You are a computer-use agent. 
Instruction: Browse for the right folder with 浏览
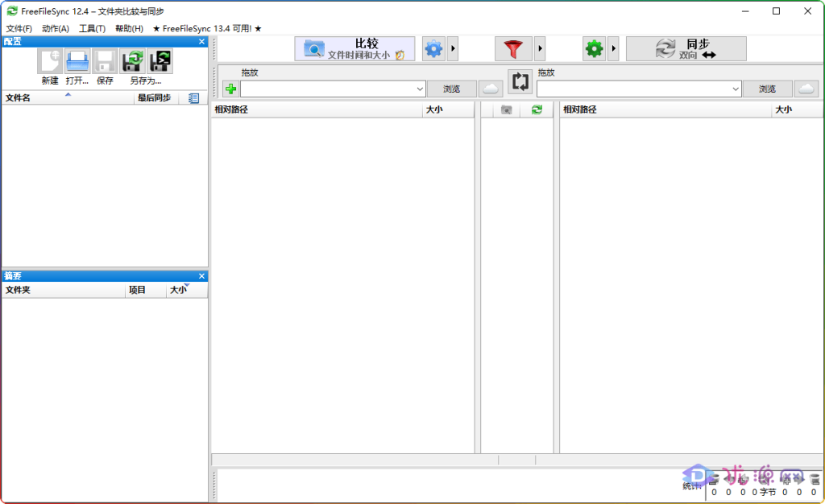coord(767,89)
